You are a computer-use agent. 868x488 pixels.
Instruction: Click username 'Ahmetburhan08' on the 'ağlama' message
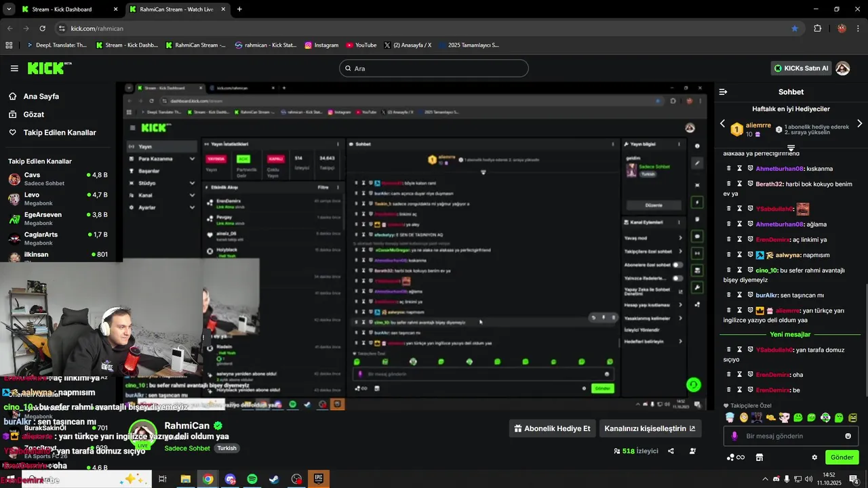(779, 224)
